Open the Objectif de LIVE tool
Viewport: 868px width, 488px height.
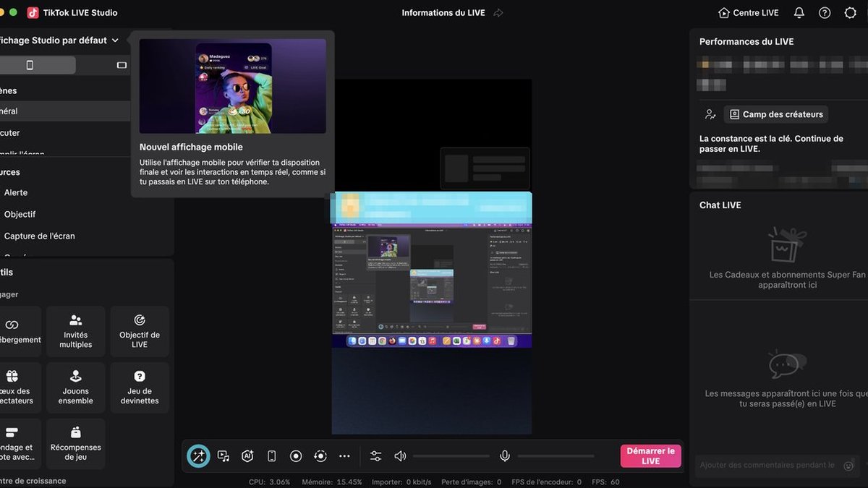[140, 331]
